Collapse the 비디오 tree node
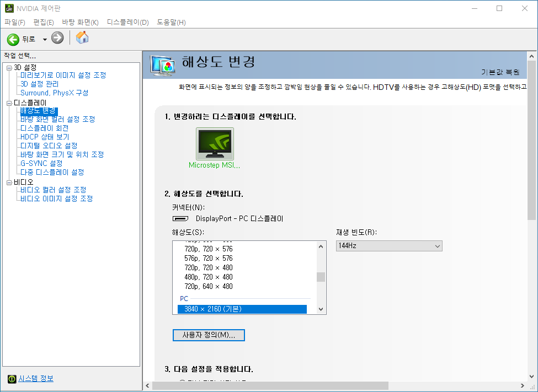This screenshot has width=538, height=392. 9,182
